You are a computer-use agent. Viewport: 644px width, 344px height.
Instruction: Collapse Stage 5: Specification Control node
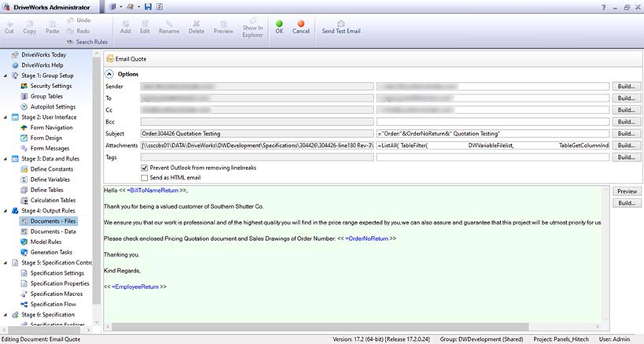(6, 263)
